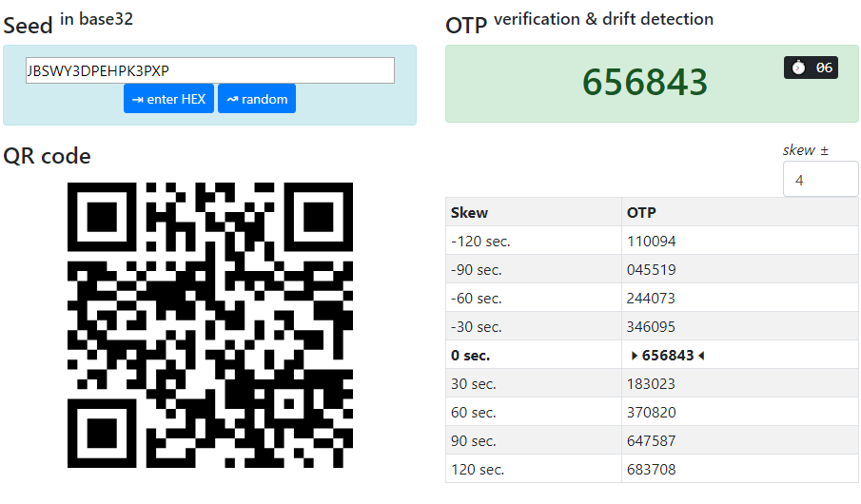Viewport: 861px width, 504px height.
Task: Click the skew value input field
Action: 820,180
